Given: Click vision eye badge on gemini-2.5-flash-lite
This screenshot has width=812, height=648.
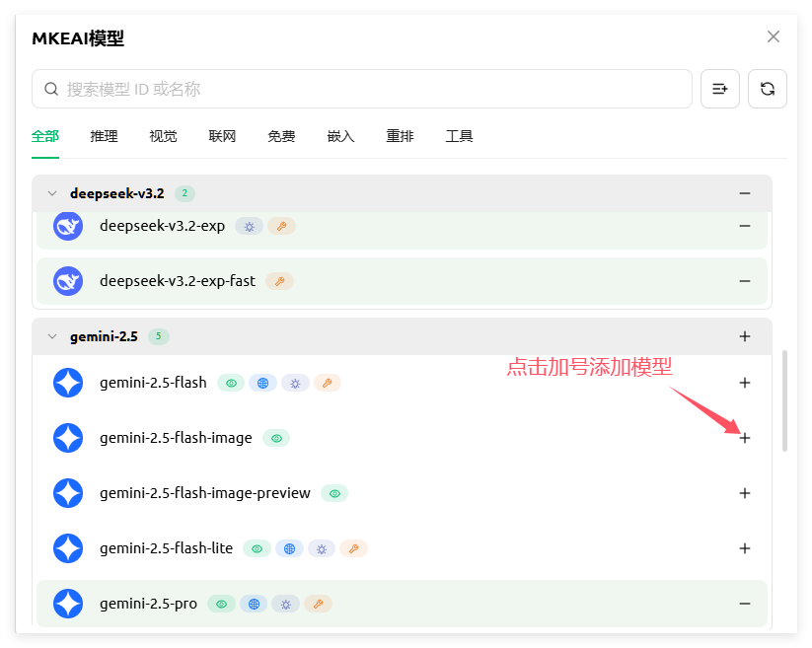Looking at the screenshot, I should (x=257, y=548).
